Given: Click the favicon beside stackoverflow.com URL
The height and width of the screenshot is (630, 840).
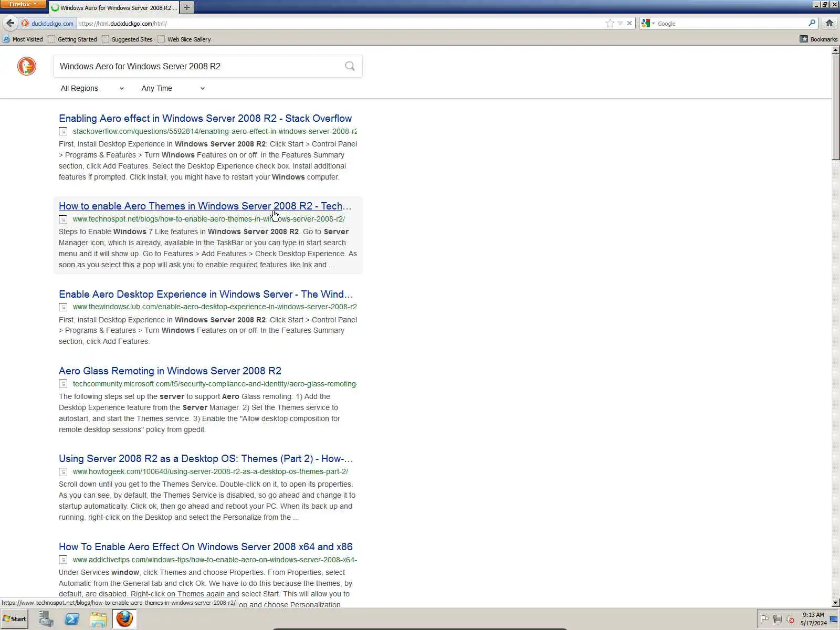Looking at the screenshot, I should 63,131.
